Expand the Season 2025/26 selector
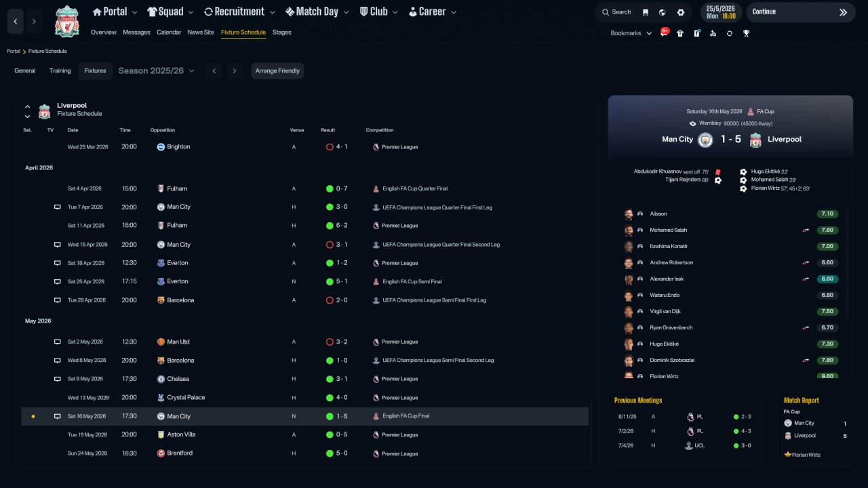 click(x=157, y=71)
